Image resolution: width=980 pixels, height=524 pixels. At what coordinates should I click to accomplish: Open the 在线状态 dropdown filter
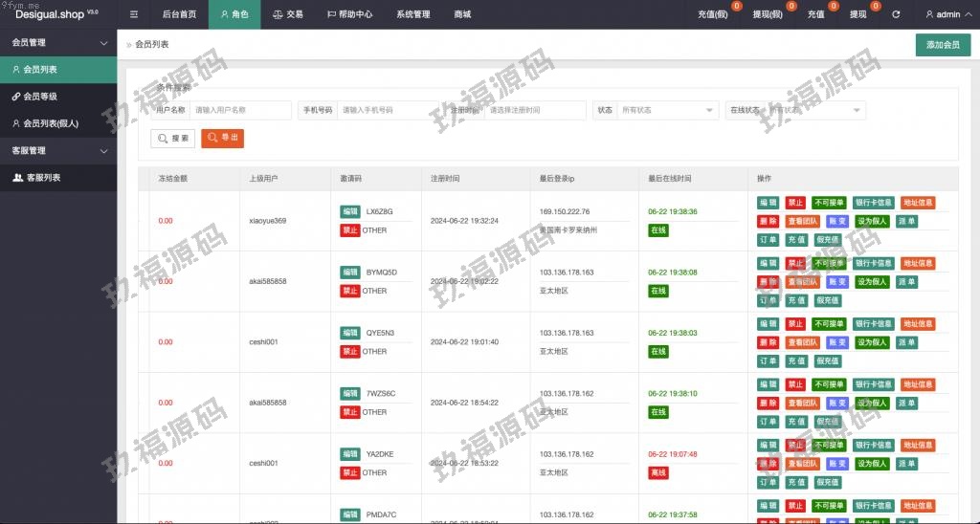815,110
